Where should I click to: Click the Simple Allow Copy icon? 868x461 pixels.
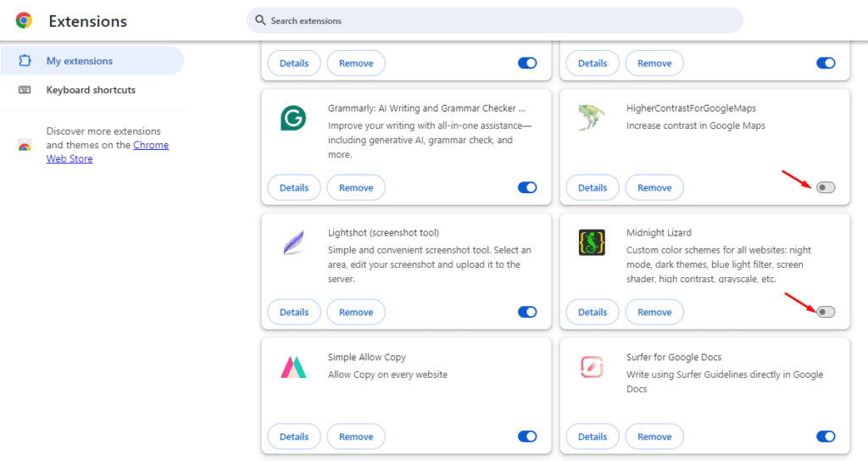[293, 368]
